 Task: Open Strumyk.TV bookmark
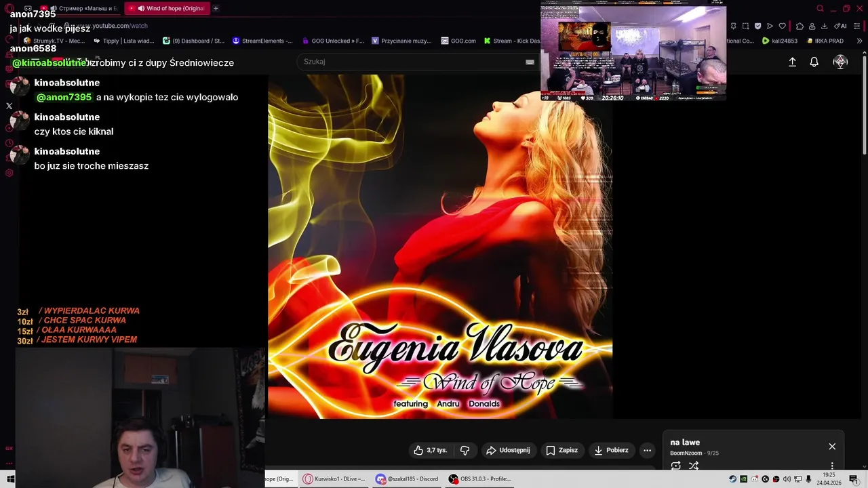coord(54,41)
